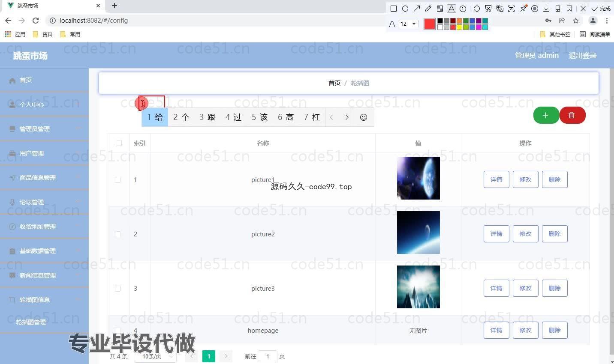Go to 首页 in the sidebar

click(44, 80)
